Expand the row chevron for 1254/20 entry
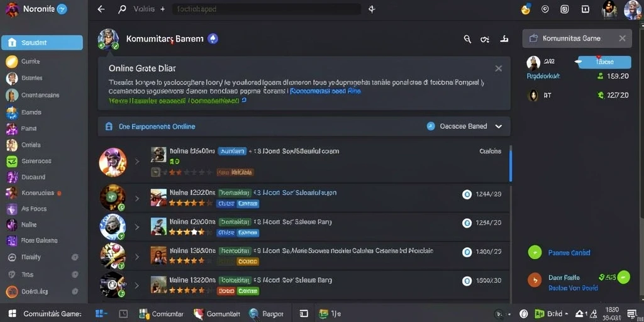644x322 pixels. point(137,226)
